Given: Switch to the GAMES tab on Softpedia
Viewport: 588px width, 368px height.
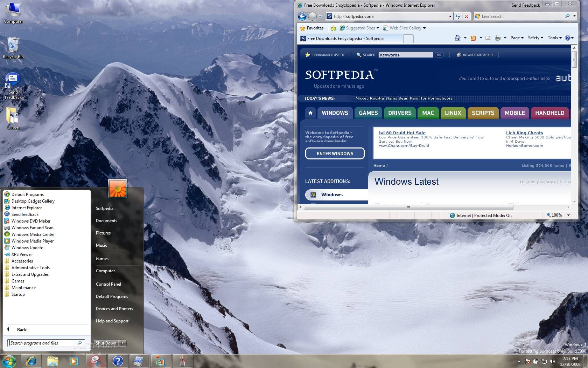Looking at the screenshot, I should coord(368,113).
